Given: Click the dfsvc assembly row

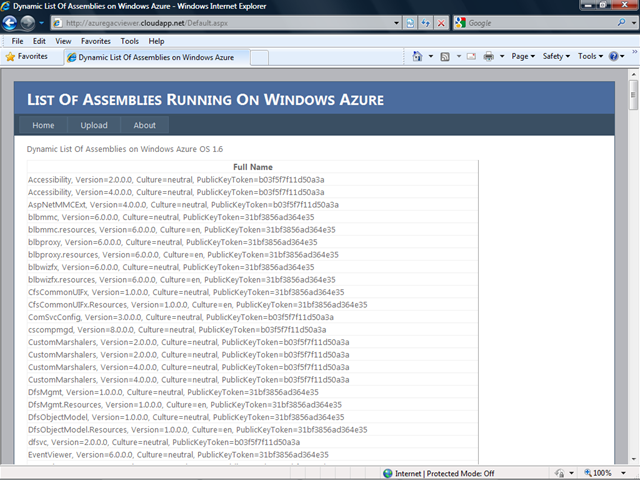Looking at the screenshot, I should click(x=253, y=442).
